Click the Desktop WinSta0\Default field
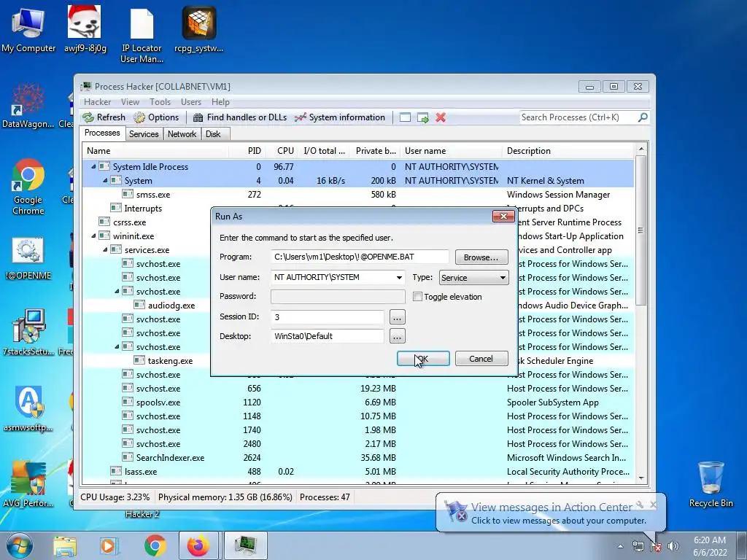747x560 pixels. [328, 336]
